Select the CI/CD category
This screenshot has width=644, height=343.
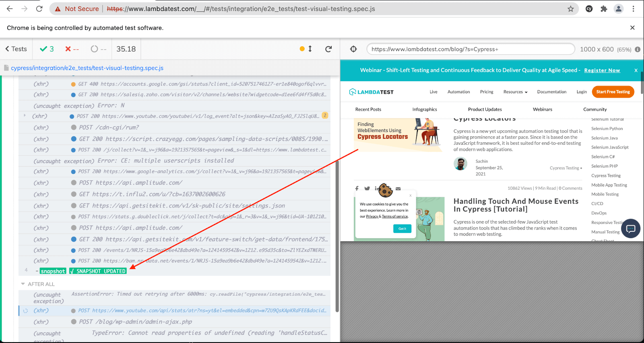point(597,203)
